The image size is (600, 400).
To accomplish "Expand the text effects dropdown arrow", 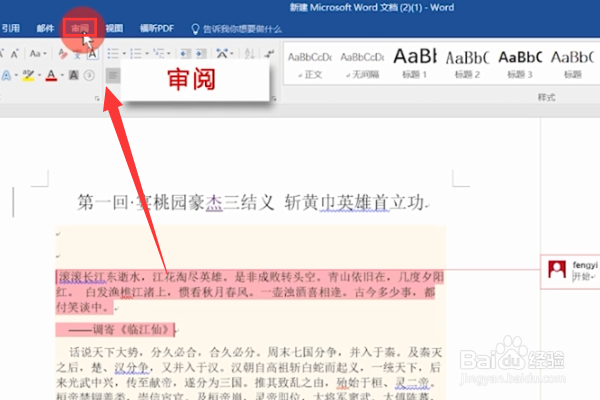I will [x=16, y=75].
